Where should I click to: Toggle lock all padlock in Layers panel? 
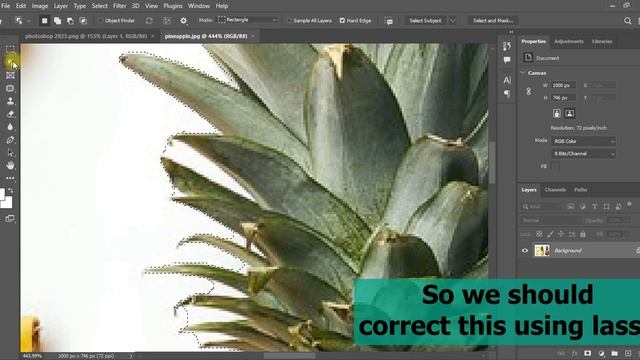click(x=583, y=234)
